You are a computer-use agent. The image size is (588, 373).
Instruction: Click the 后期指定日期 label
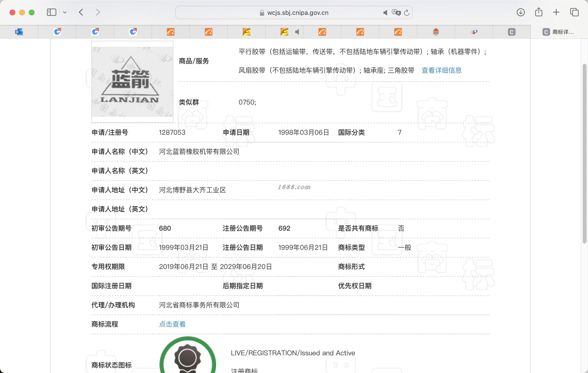(243, 286)
